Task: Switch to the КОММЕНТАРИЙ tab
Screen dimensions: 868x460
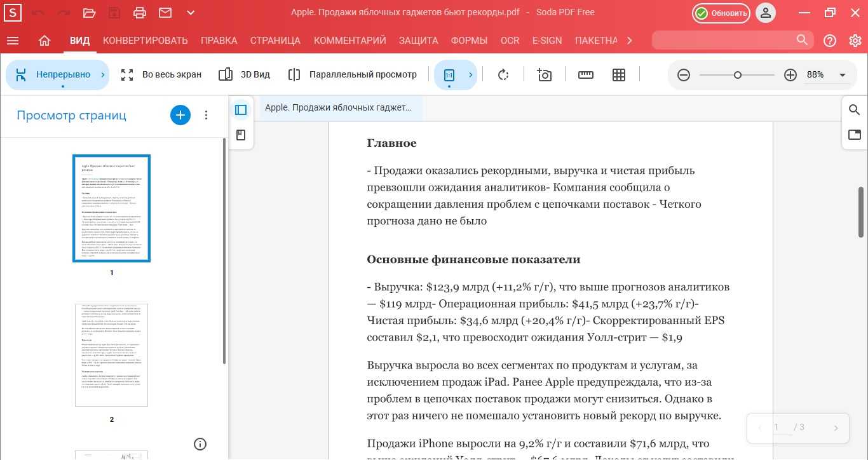Action: [349, 41]
